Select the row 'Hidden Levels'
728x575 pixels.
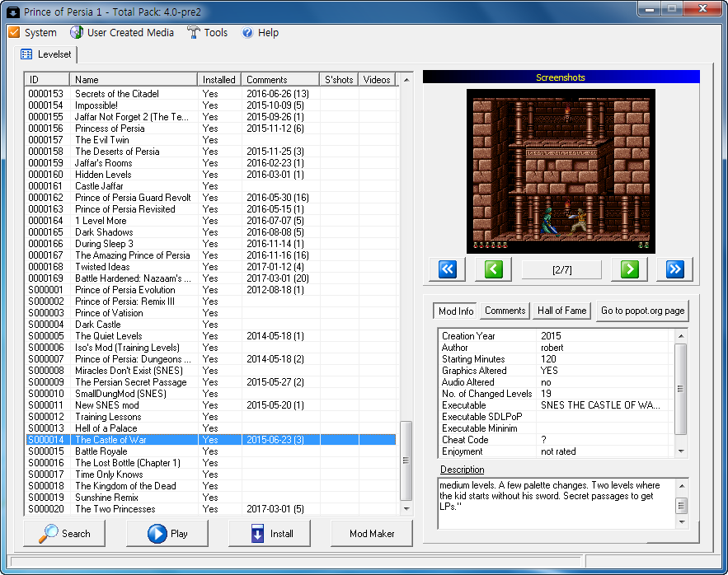click(x=211, y=175)
